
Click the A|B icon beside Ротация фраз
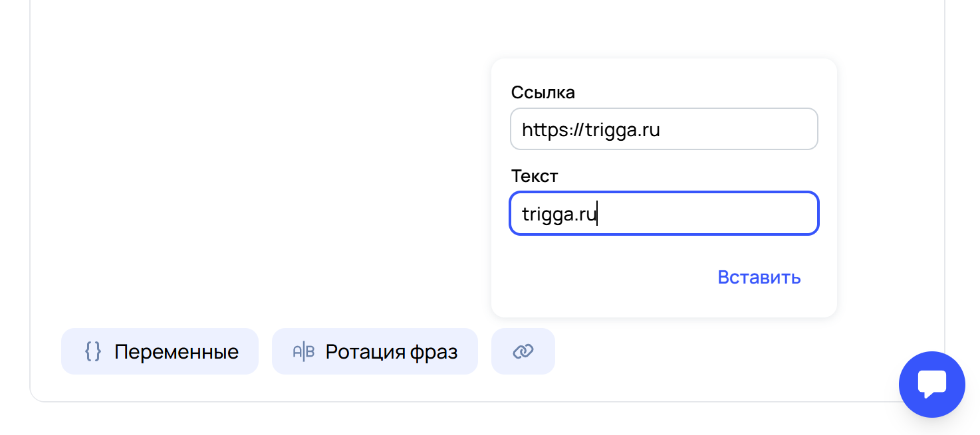click(303, 351)
